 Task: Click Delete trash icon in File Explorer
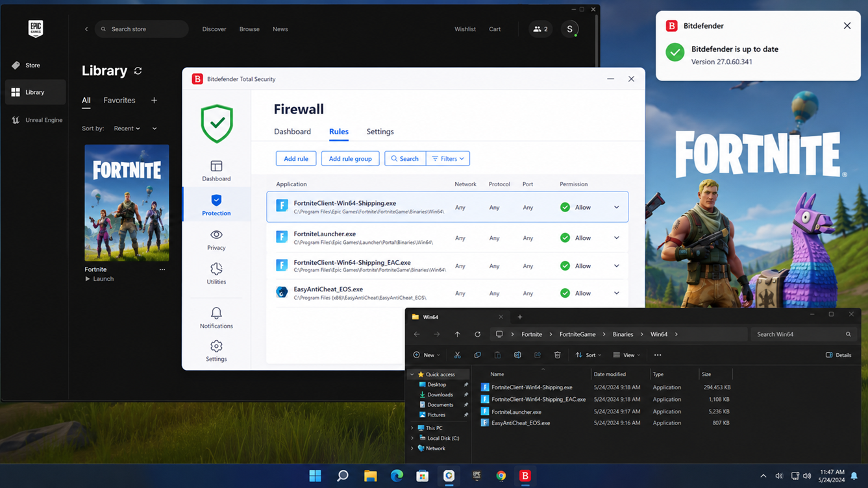pos(557,355)
